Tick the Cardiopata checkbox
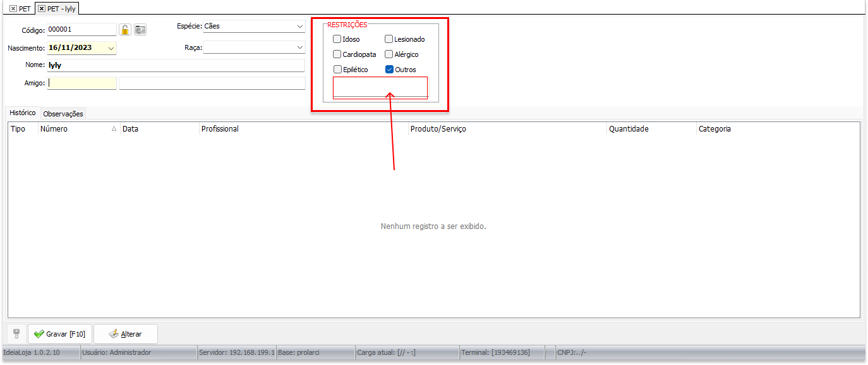The height and width of the screenshot is (365, 868). [x=337, y=54]
